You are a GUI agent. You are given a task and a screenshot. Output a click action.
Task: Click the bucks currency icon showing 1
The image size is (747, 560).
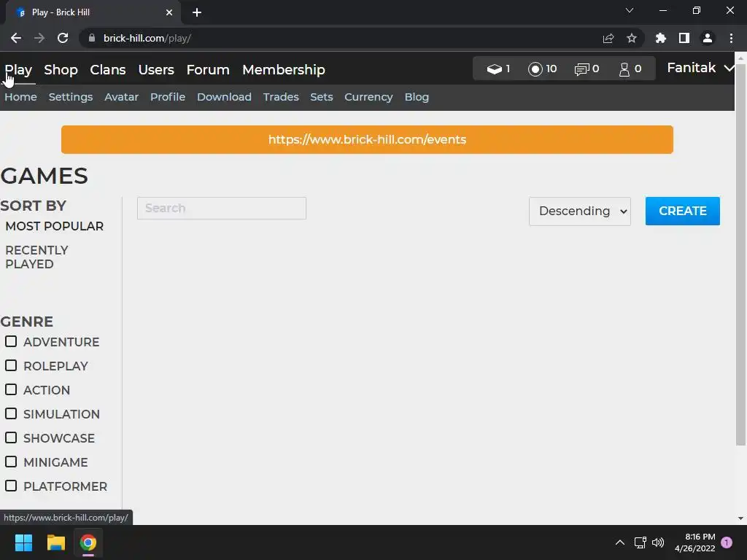point(494,69)
